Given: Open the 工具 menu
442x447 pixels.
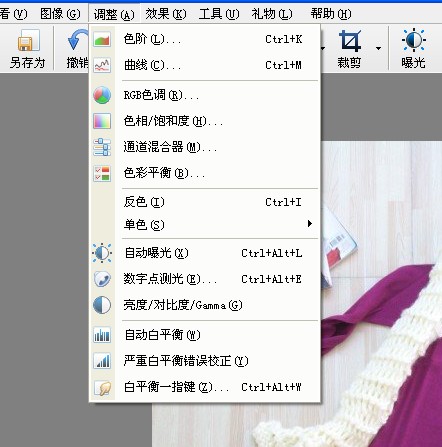Looking at the screenshot, I should coord(219,14).
